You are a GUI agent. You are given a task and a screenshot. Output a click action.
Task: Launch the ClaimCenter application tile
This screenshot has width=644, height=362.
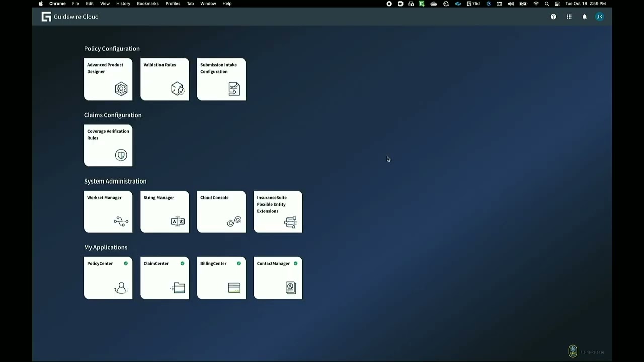165,278
